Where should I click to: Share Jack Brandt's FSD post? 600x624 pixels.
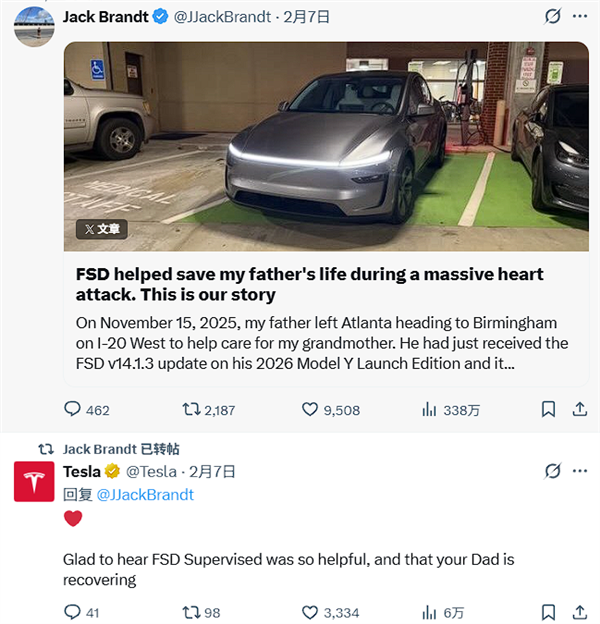[579, 409]
